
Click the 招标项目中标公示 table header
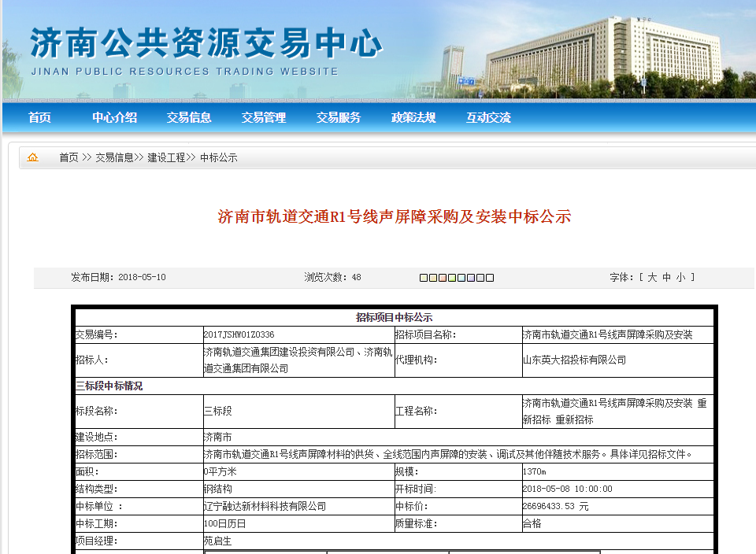pyautogui.click(x=394, y=317)
